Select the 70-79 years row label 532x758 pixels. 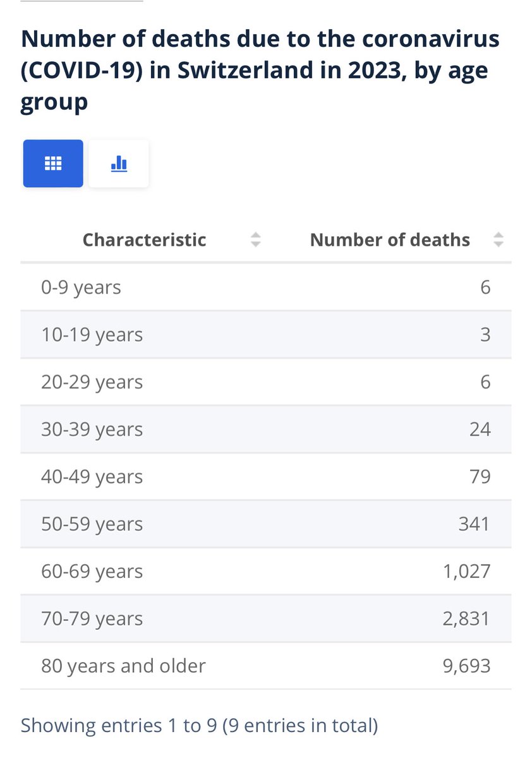pyautogui.click(x=92, y=618)
